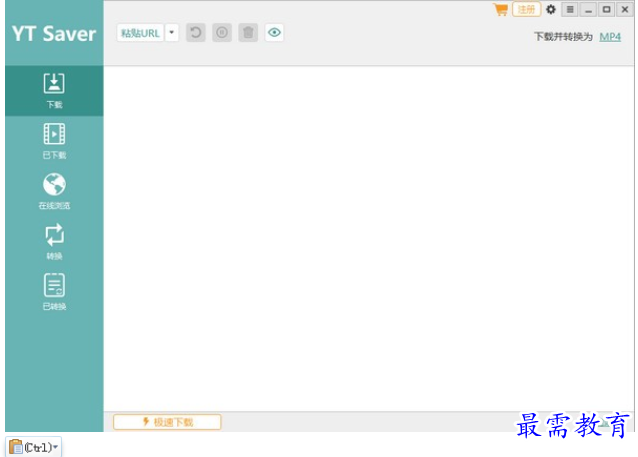The width and height of the screenshot is (638, 457).
Task: Open the 在线浏览 online browser tab
Action: 54,191
